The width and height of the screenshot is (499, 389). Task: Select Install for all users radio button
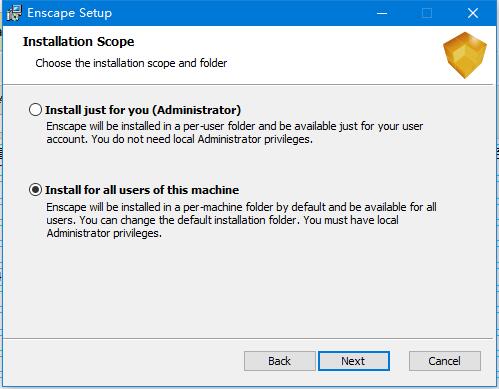pyautogui.click(x=35, y=190)
